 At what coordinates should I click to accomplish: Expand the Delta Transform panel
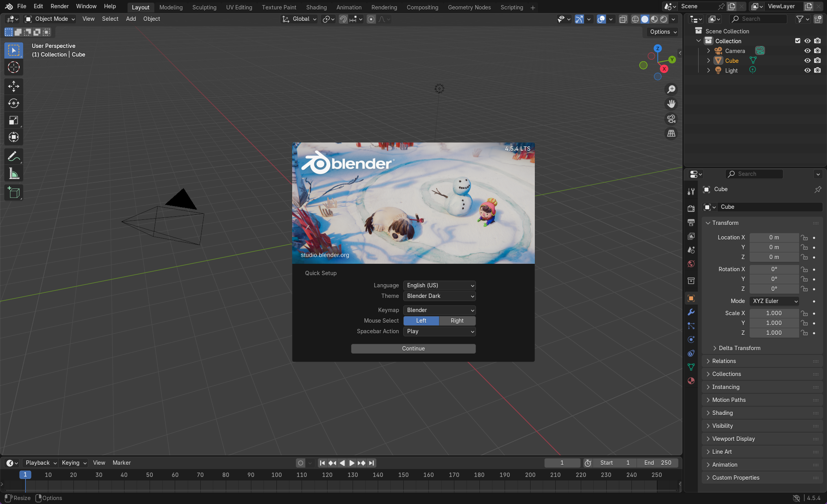click(x=739, y=348)
